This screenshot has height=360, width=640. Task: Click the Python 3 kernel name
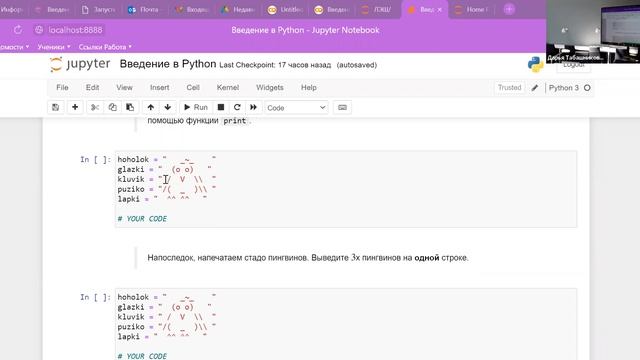[564, 88]
